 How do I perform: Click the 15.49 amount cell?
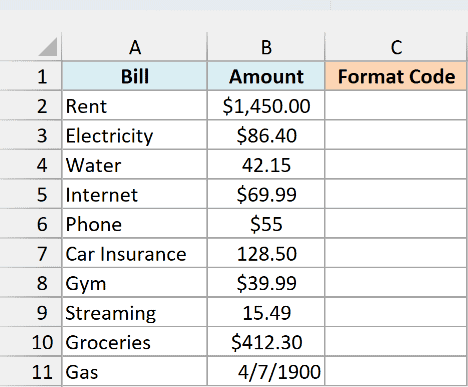coord(266,312)
